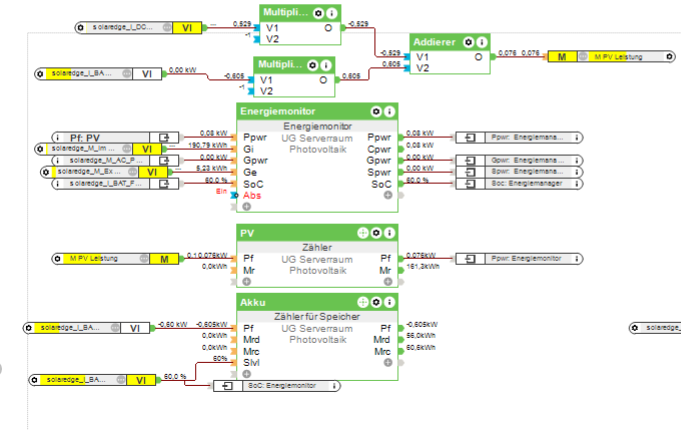Click the 5,23 kWh value at Ge input

[x=212, y=168]
